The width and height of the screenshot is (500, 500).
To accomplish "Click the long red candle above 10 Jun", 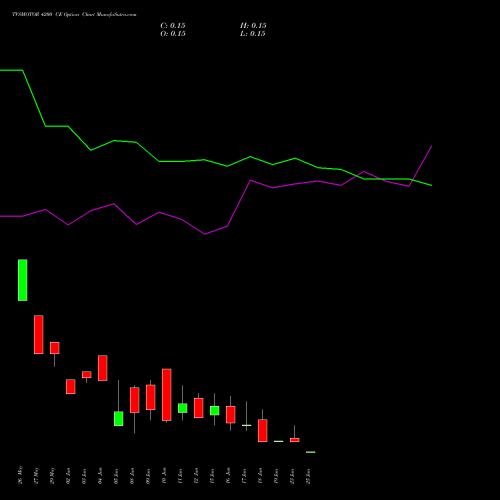I will tap(167, 395).
